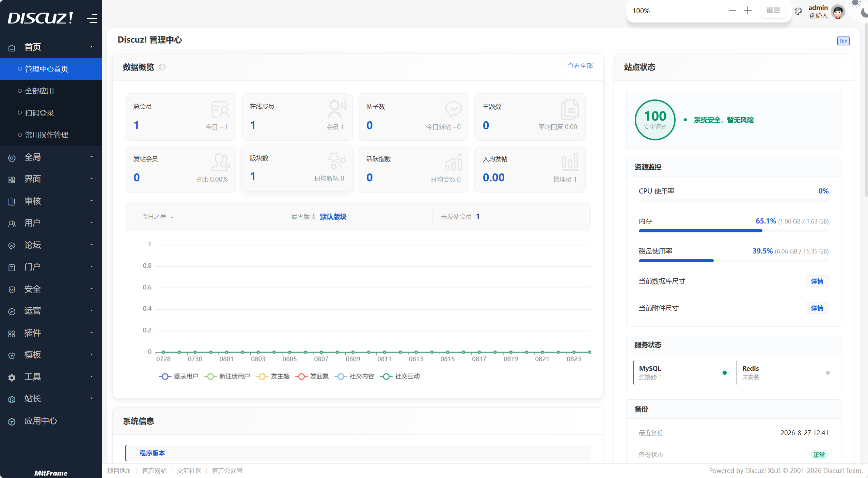Hide the 发主题 chart series
Viewport: 868px width, 478px height.
272,376
